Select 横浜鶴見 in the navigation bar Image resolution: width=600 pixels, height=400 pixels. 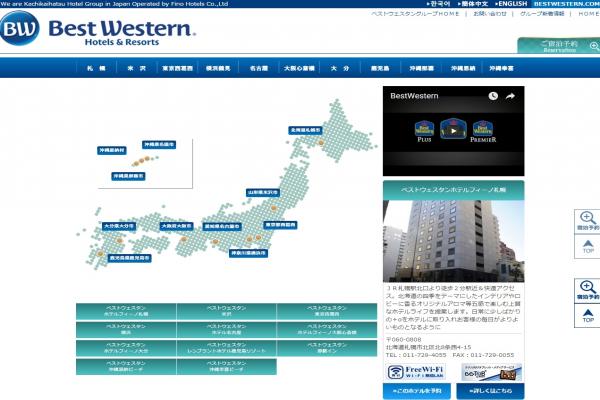[x=218, y=68]
